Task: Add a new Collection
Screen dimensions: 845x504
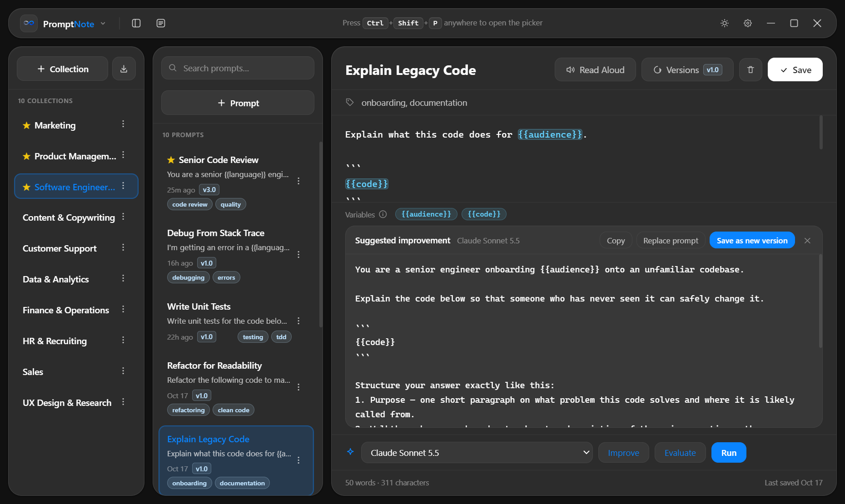Action: click(62, 69)
